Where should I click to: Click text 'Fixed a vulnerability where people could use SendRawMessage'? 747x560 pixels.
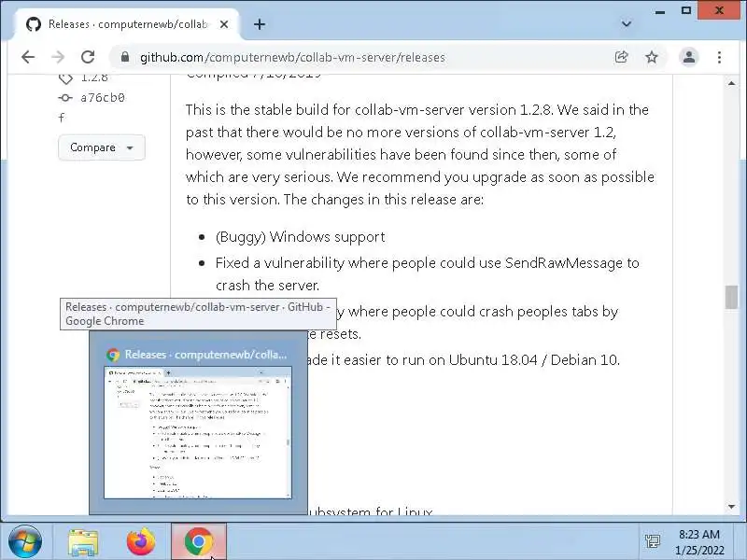pyautogui.click(x=418, y=263)
